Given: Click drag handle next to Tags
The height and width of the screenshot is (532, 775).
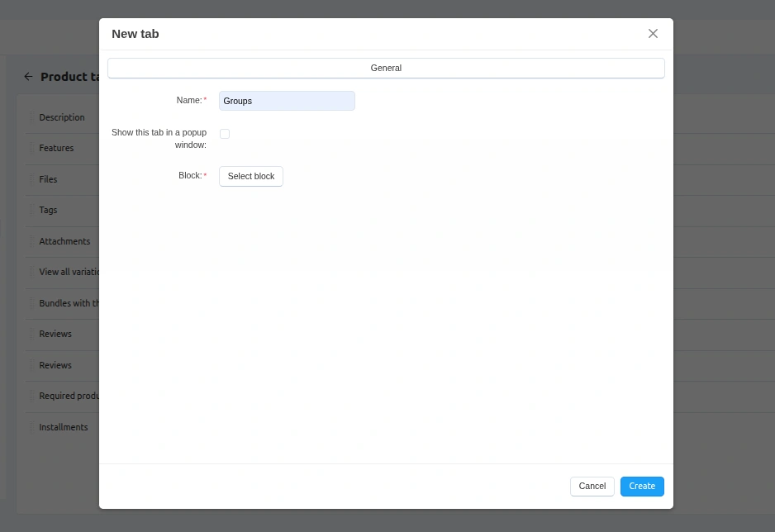Looking at the screenshot, I should (x=31, y=211).
